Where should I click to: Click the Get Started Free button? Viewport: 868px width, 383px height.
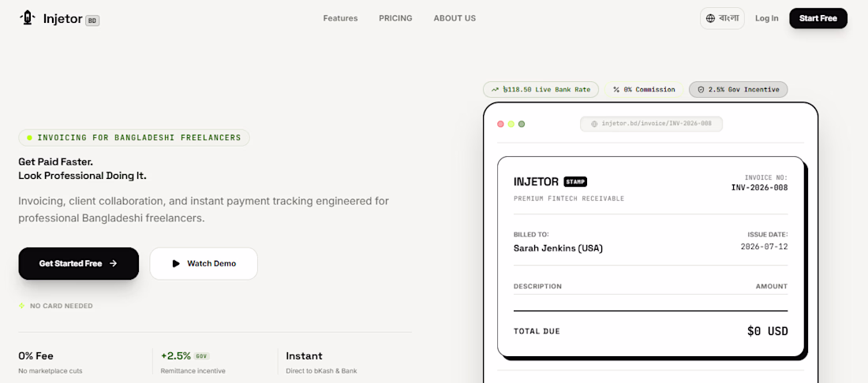pyautogui.click(x=79, y=264)
